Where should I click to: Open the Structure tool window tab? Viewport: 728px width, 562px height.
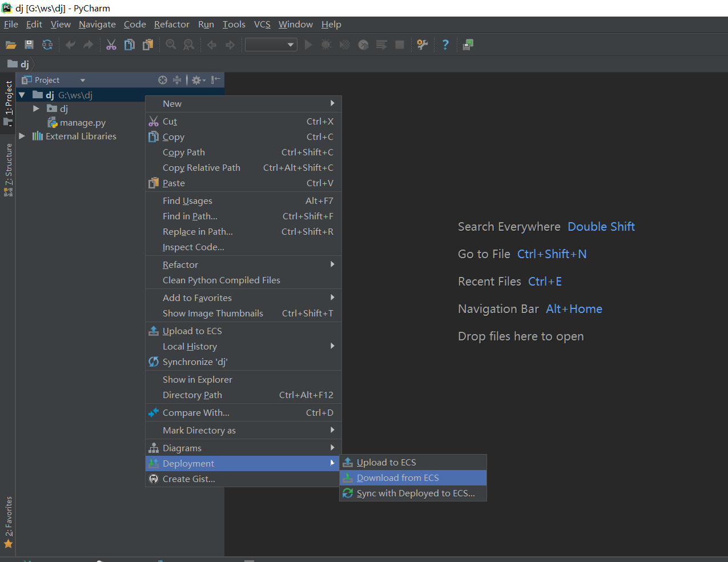click(8, 170)
